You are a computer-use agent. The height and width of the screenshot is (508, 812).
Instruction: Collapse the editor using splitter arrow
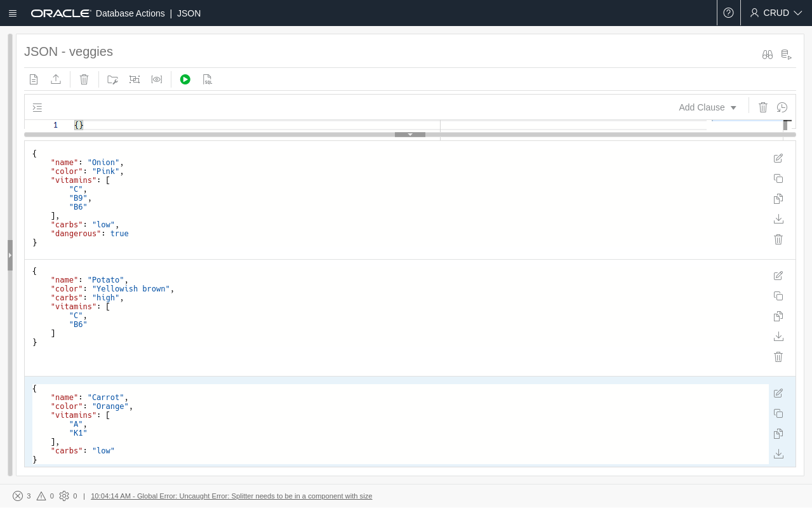tap(410, 135)
